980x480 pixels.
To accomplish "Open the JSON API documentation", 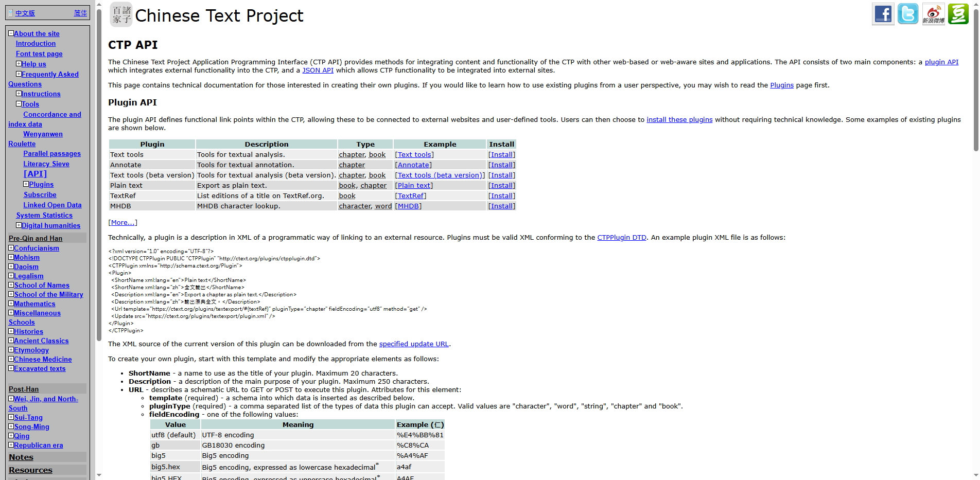I will pyautogui.click(x=318, y=70).
